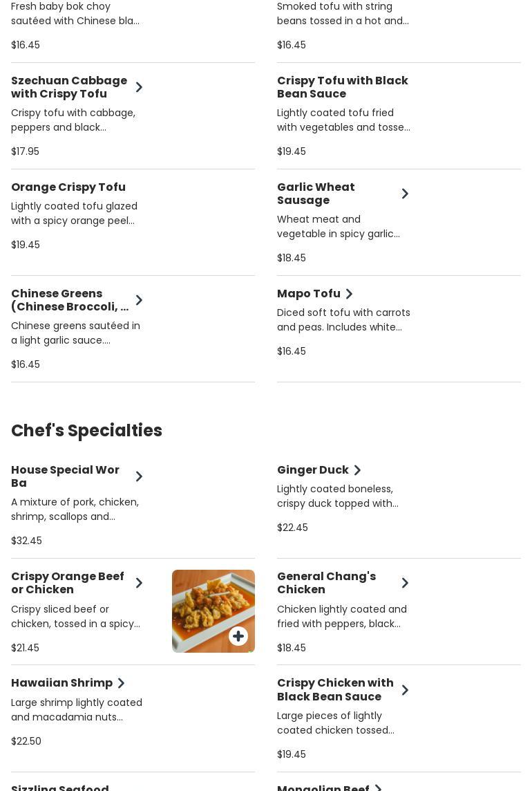Click the Chef's Specialties section heading
532x791 pixels.
(86, 431)
